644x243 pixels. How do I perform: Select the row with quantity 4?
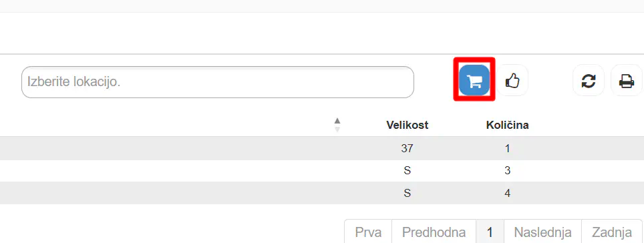click(x=322, y=193)
